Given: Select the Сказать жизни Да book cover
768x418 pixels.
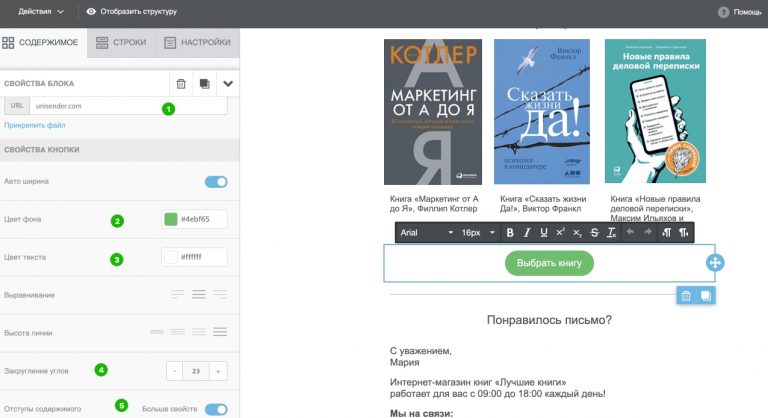Looking at the screenshot, I should (x=542, y=112).
